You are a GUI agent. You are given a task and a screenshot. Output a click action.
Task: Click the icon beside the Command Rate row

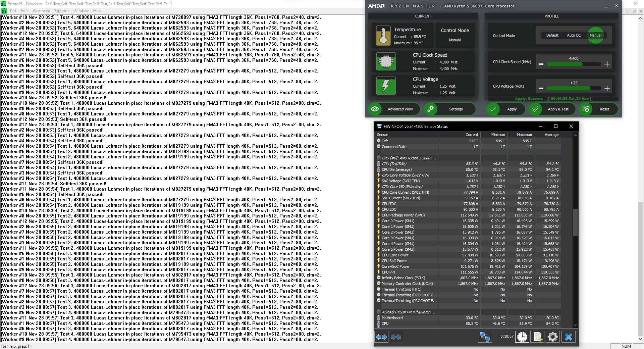tap(379, 147)
